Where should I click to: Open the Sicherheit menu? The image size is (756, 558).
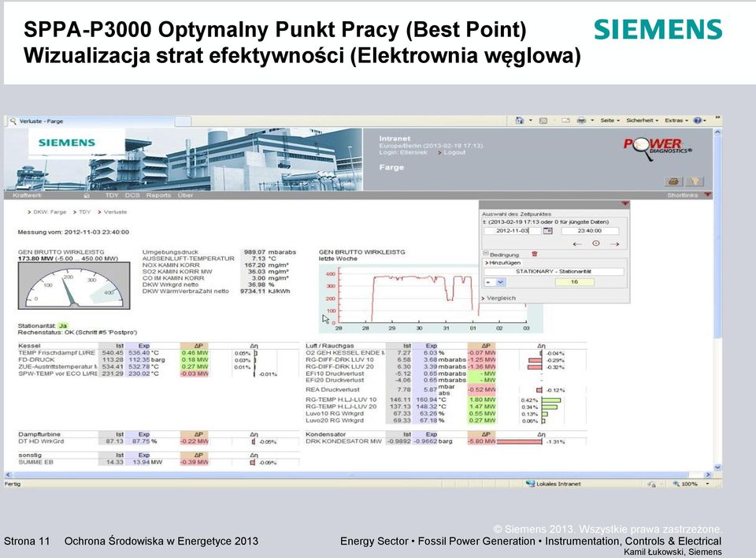pos(642,121)
